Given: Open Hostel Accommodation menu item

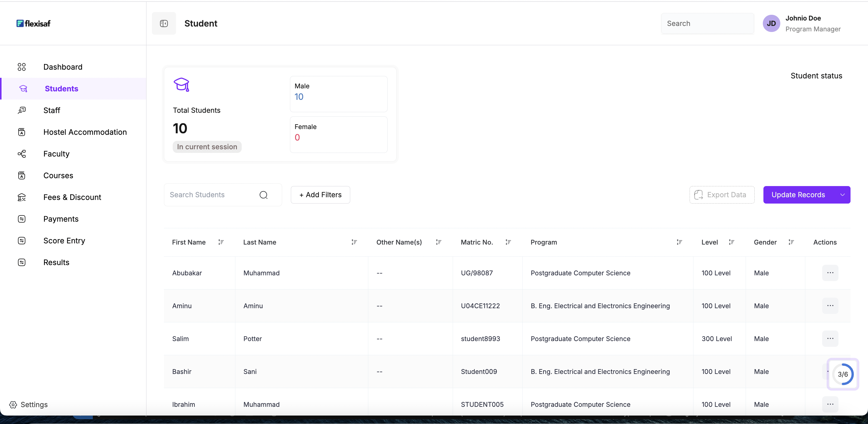Looking at the screenshot, I should (73, 132).
